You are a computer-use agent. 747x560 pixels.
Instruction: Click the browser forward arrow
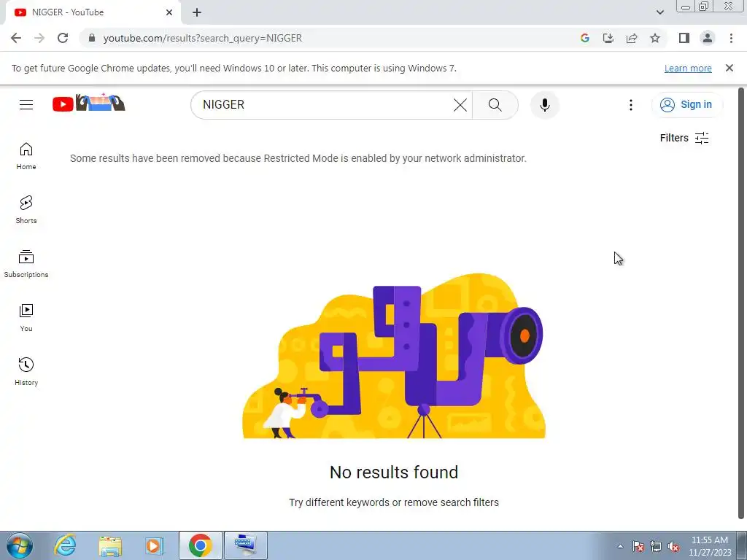tap(39, 38)
